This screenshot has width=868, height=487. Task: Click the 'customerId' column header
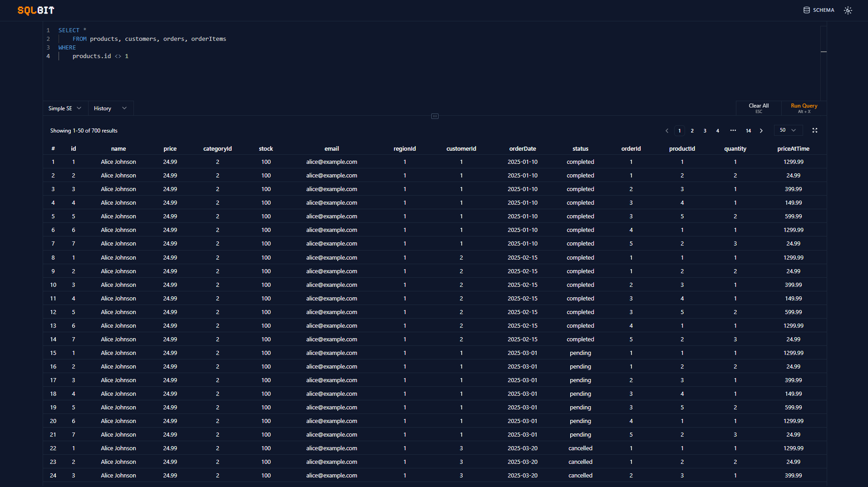(461, 149)
